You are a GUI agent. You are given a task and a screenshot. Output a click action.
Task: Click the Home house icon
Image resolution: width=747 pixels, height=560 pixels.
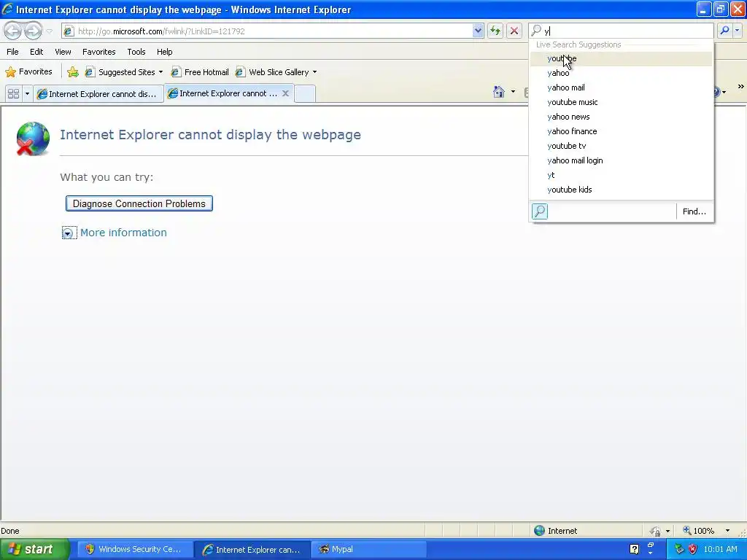click(499, 91)
